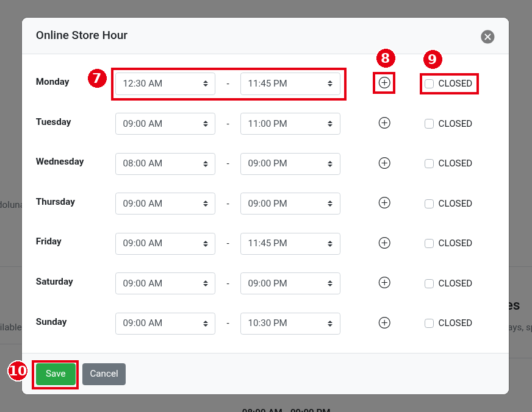The image size is (532, 412).
Task: Open Monday opening time dropdown 12:30 AM
Action: [x=165, y=83]
